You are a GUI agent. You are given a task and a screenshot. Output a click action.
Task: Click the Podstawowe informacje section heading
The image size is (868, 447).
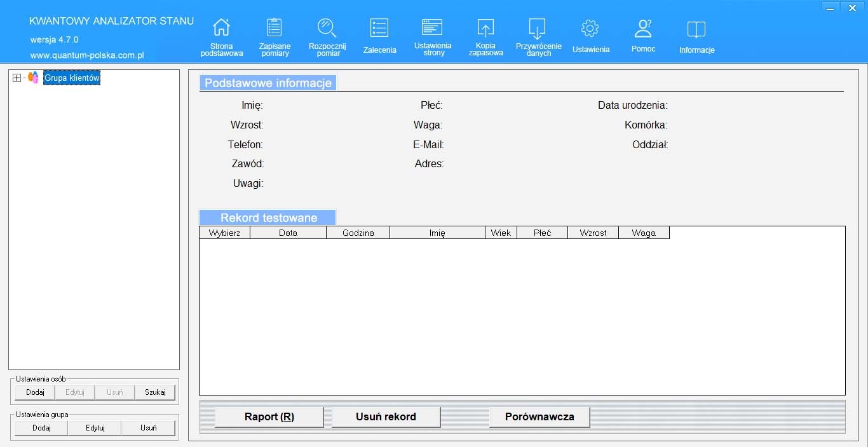coord(268,83)
